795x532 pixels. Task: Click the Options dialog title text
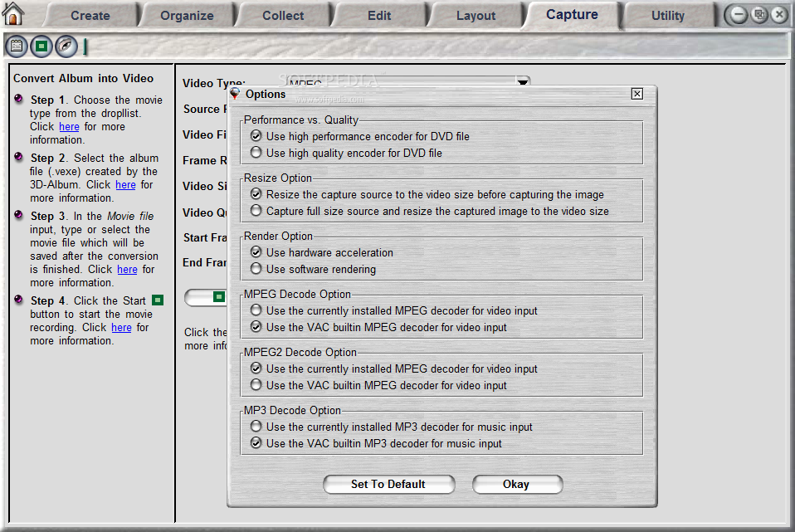click(x=266, y=95)
